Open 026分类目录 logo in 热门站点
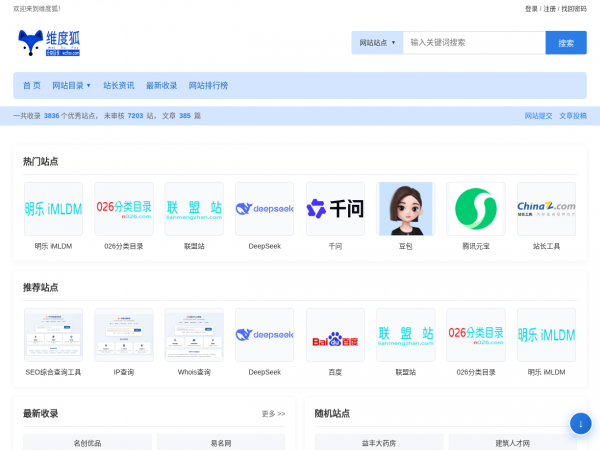 [124, 209]
